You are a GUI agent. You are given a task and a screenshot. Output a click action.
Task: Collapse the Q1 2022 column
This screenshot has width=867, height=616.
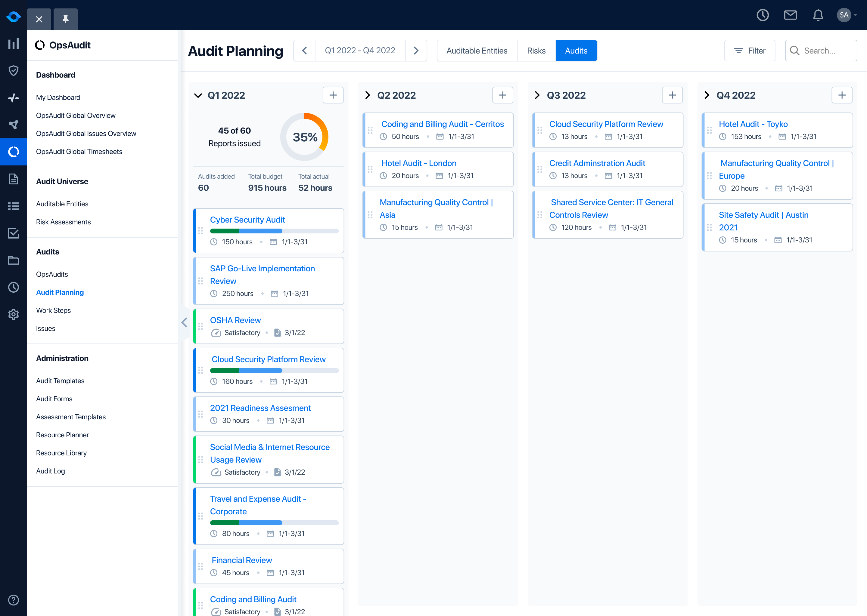[198, 95]
